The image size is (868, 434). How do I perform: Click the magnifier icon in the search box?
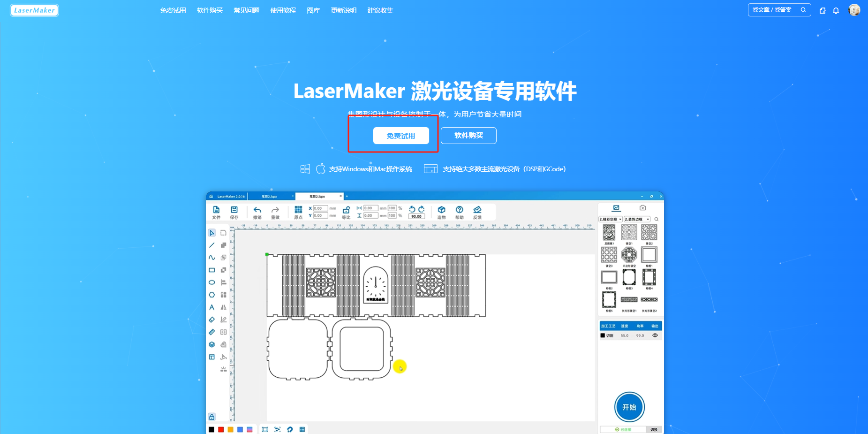click(803, 9)
